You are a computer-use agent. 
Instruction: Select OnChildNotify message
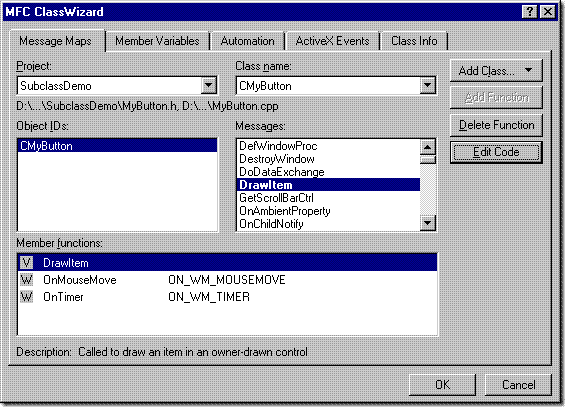tap(328, 224)
